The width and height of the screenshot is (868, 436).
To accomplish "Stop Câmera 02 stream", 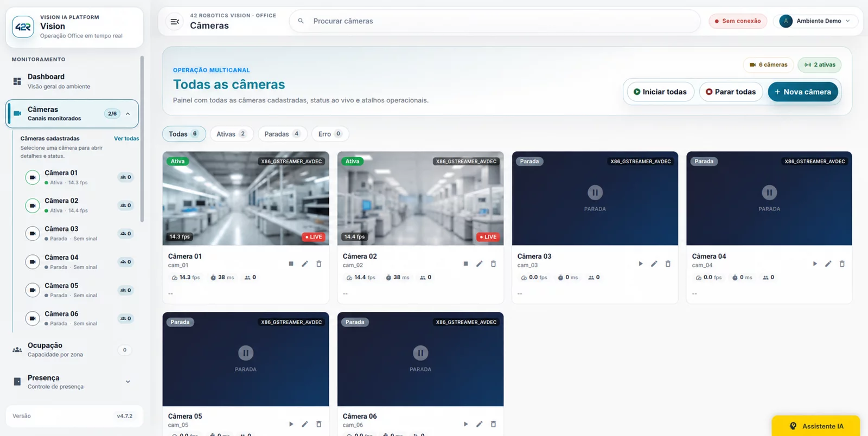I will pyautogui.click(x=465, y=264).
